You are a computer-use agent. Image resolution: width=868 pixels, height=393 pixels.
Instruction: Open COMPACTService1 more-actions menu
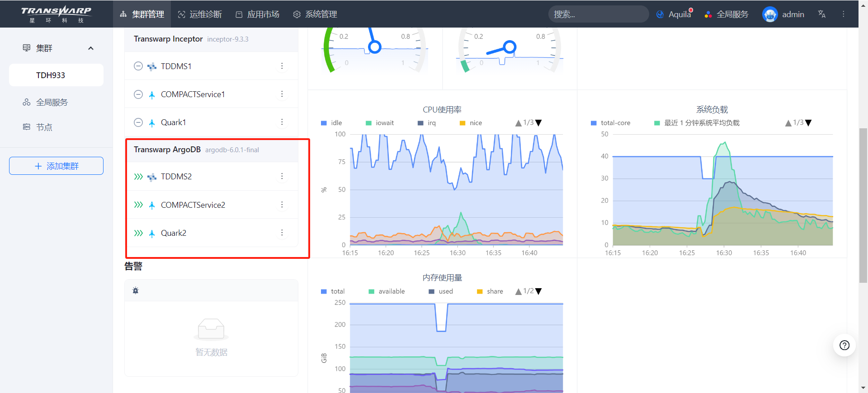282,94
